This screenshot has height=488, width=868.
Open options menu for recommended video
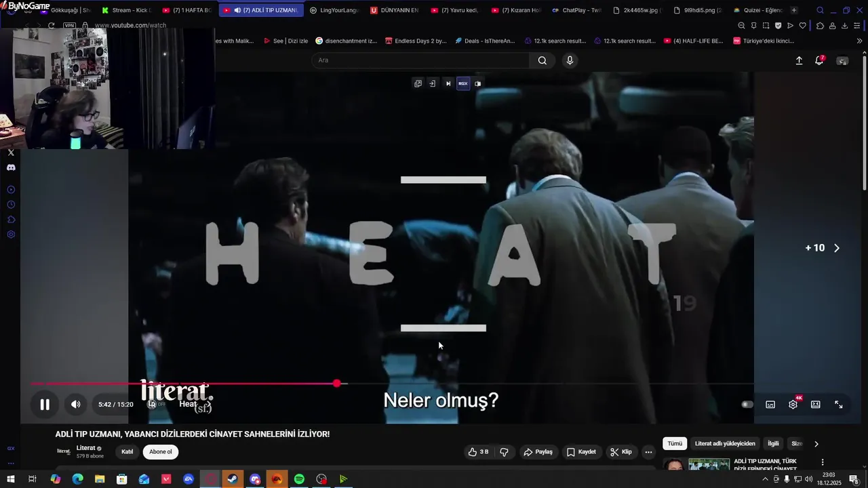click(823, 462)
